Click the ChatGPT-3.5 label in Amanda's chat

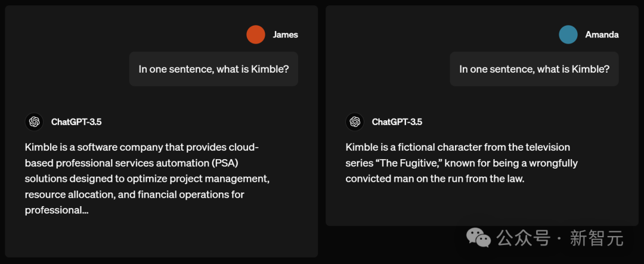point(397,122)
